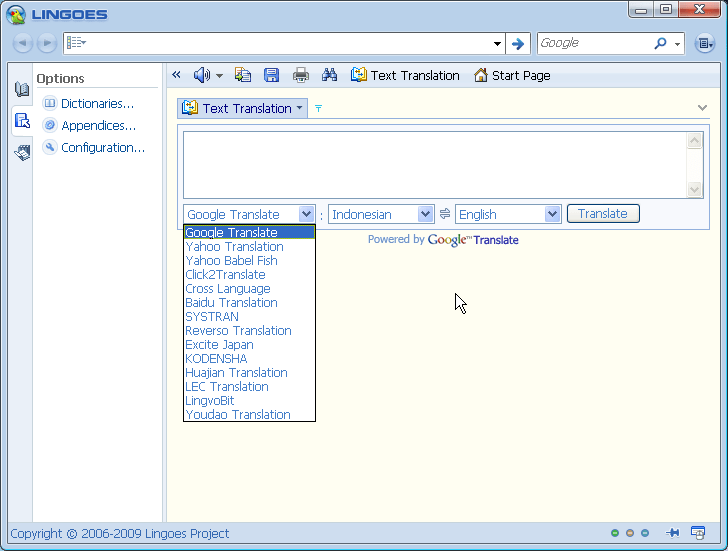Select Yahoo Babel Fish engine
The image size is (728, 551).
(x=249, y=260)
